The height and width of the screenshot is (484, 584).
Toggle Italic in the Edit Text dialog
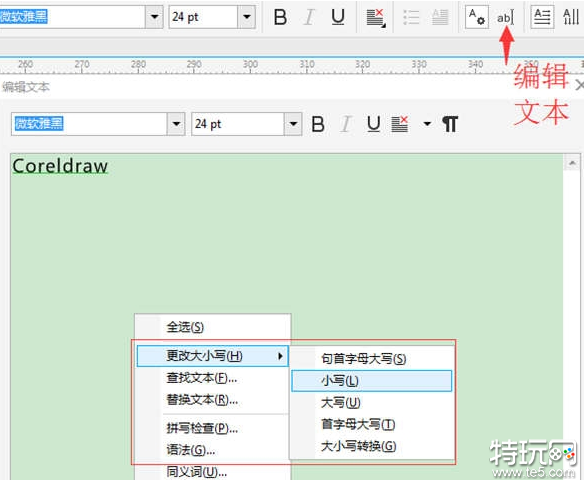(346, 124)
